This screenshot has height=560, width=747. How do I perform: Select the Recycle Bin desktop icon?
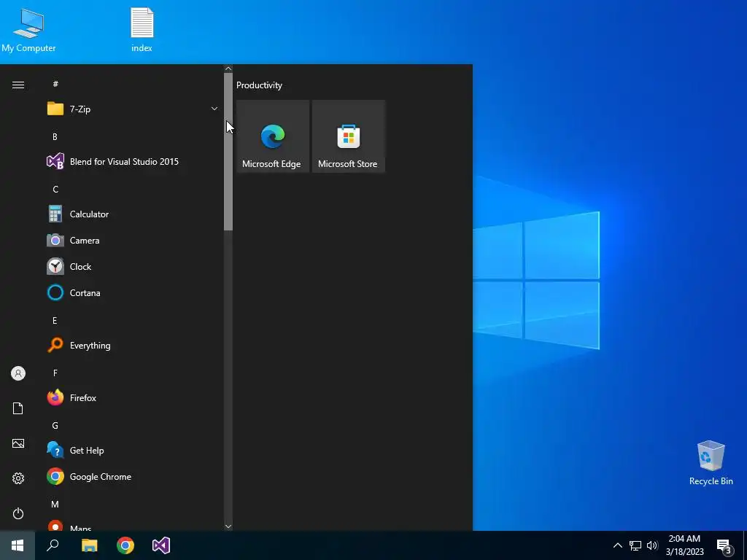coord(711,463)
